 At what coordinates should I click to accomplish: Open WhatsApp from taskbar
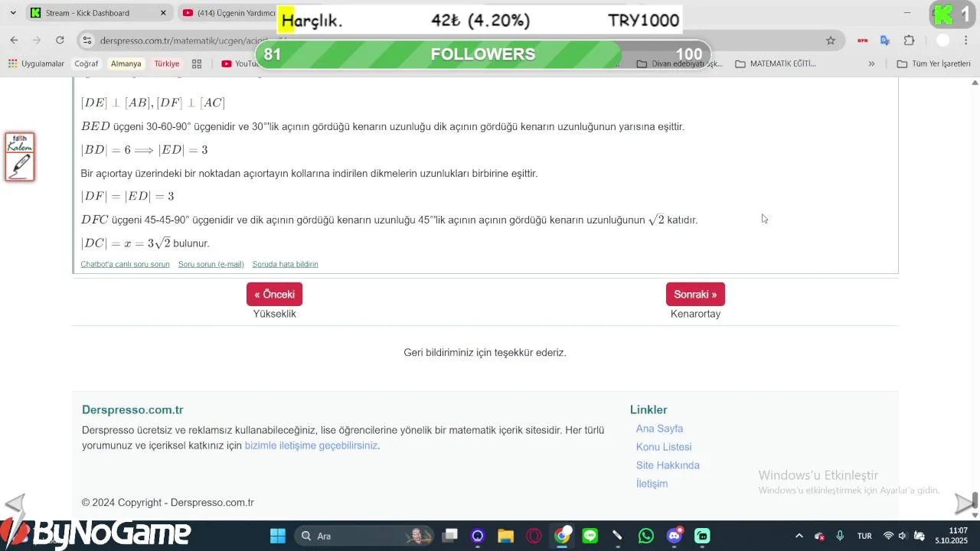[646, 536]
